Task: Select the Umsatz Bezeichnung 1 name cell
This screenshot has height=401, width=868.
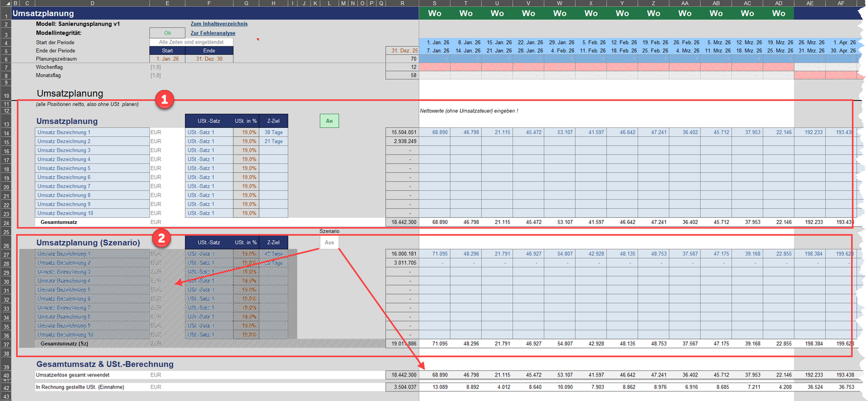Action: point(92,132)
